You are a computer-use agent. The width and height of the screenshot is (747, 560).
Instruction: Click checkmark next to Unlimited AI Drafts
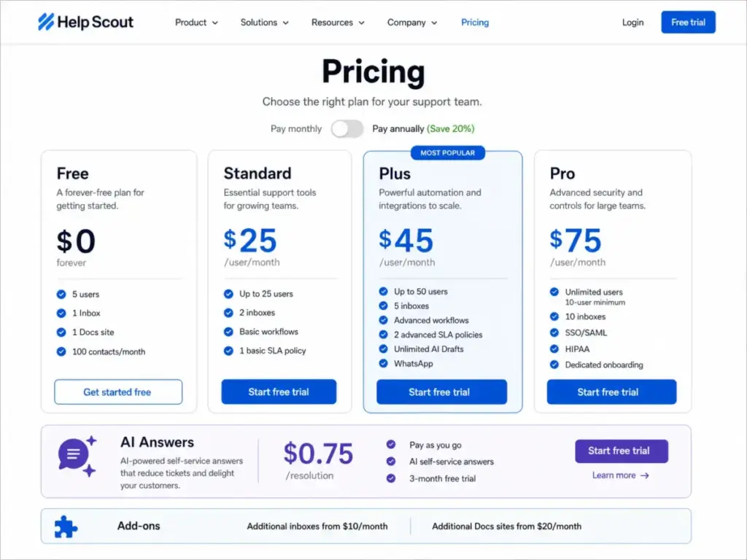click(383, 349)
